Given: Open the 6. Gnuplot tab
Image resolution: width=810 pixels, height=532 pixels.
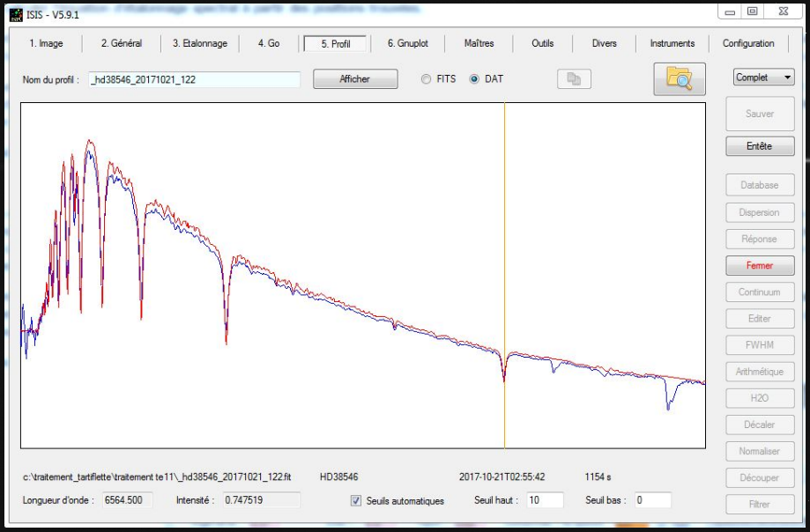Looking at the screenshot, I should [x=408, y=43].
